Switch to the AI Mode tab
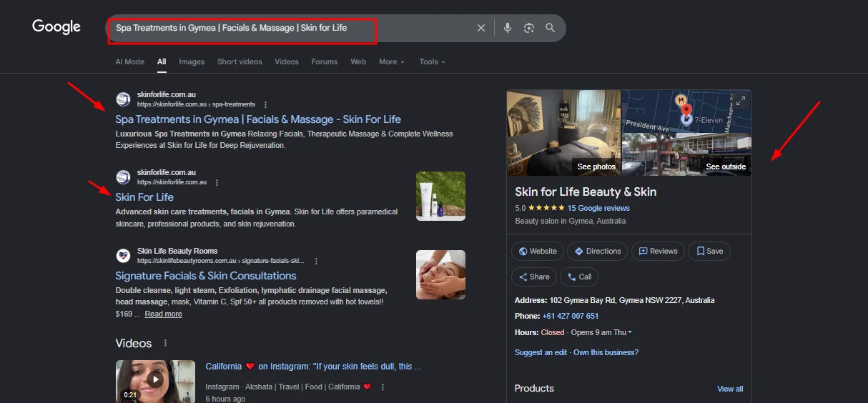 pos(129,62)
